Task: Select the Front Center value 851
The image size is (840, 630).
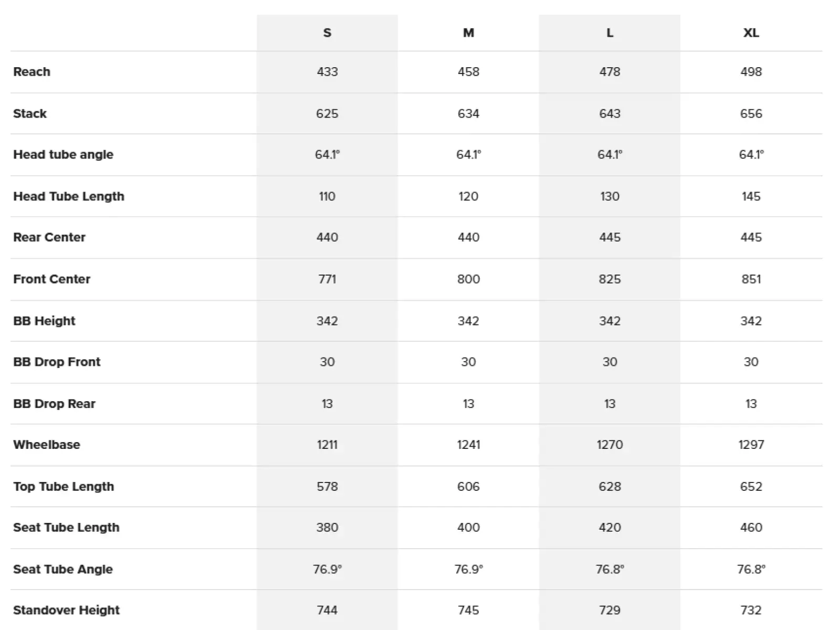Action: click(x=751, y=279)
